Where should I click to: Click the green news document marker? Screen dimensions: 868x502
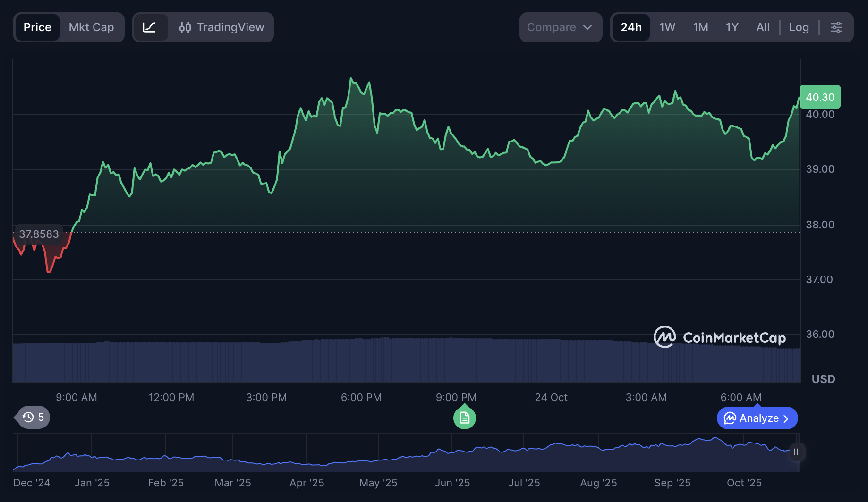coord(464,418)
